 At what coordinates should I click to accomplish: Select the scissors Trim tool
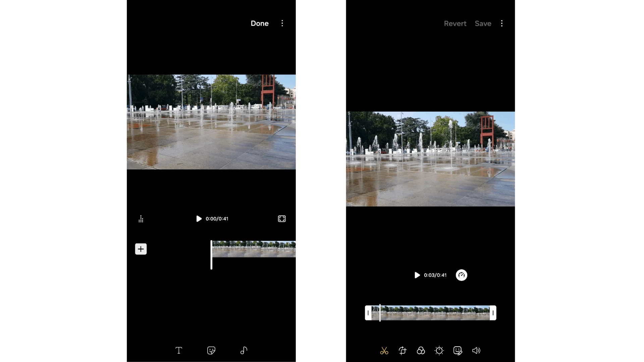(384, 351)
